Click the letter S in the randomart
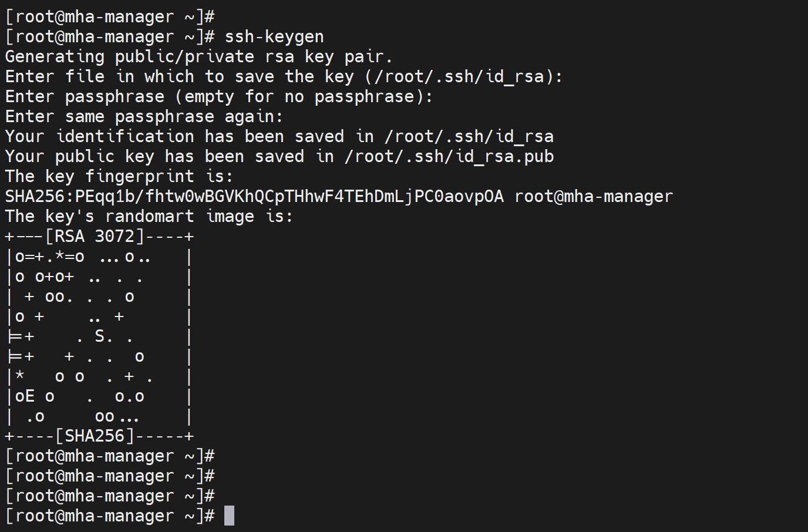 [100, 336]
